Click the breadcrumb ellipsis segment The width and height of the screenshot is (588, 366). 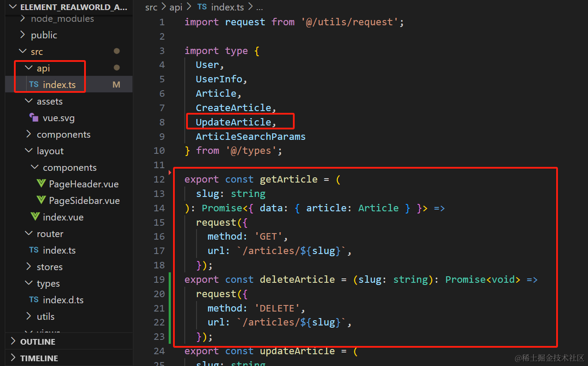[259, 7]
